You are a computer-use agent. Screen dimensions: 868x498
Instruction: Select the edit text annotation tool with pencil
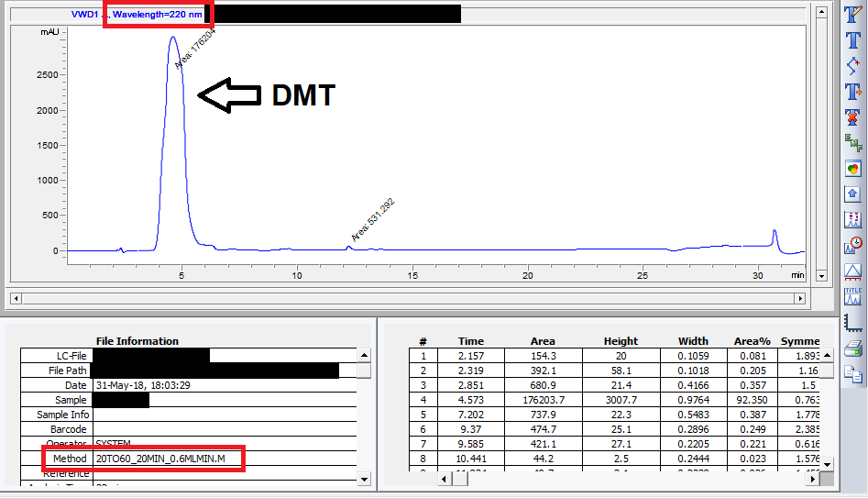click(853, 15)
